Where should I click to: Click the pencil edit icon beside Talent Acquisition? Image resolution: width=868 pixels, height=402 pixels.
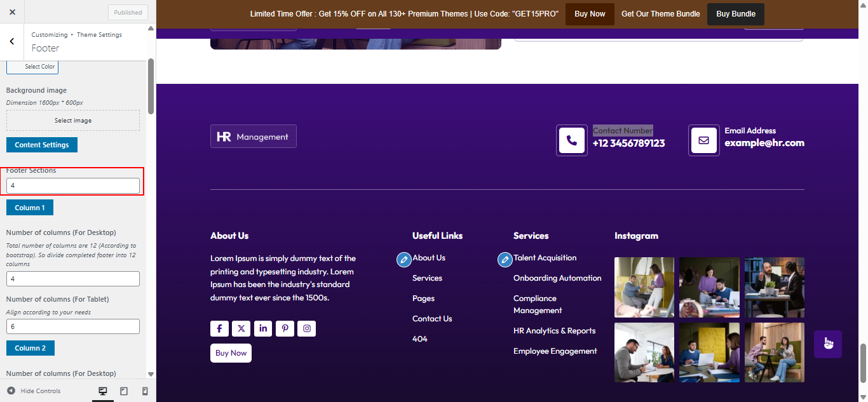pyautogui.click(x=505, y=259)
